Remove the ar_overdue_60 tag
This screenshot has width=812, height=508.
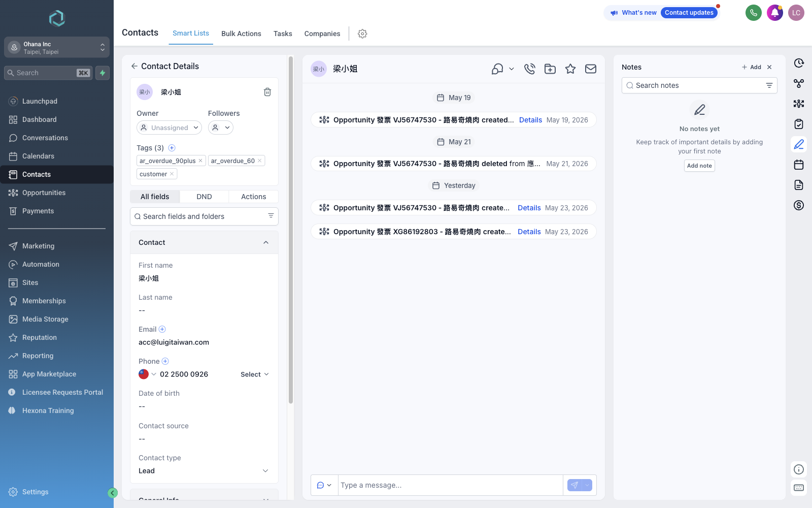(260, 161)
